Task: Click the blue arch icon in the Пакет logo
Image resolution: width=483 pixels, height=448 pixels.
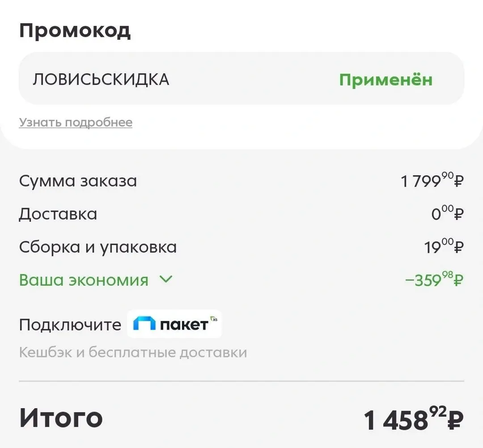Action: click(144, 324)
